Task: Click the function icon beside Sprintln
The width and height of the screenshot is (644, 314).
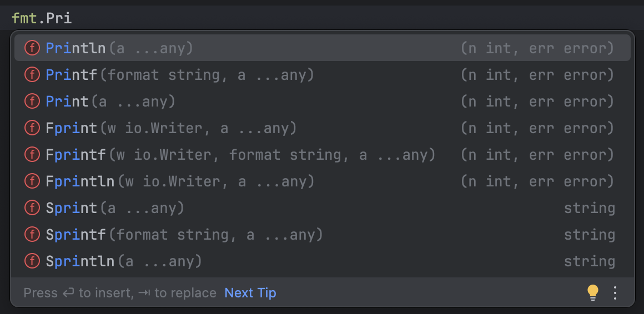Action: 32,261
